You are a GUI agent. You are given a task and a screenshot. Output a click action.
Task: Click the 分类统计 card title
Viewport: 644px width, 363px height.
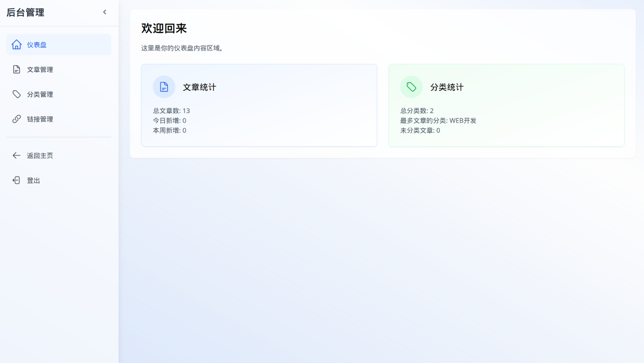[x=447, y=87]
